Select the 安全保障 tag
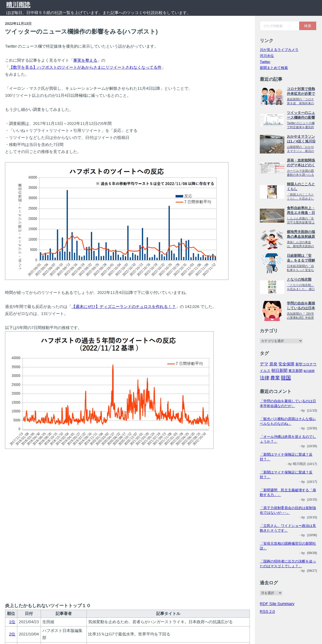Image resolution: width=322 pixels, height=644 pixels. pyautogui.click(x=286, y=364)
